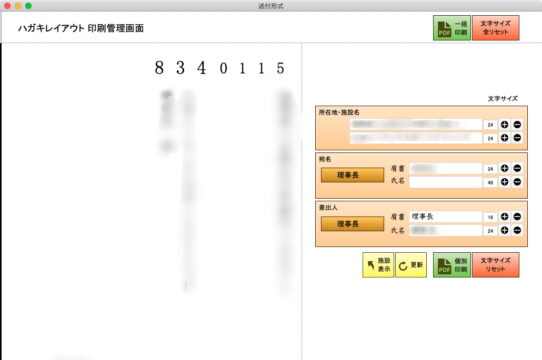Click the 差出人 肩書 field containing 理事長
Screen dimensions: 542x360
446,217
